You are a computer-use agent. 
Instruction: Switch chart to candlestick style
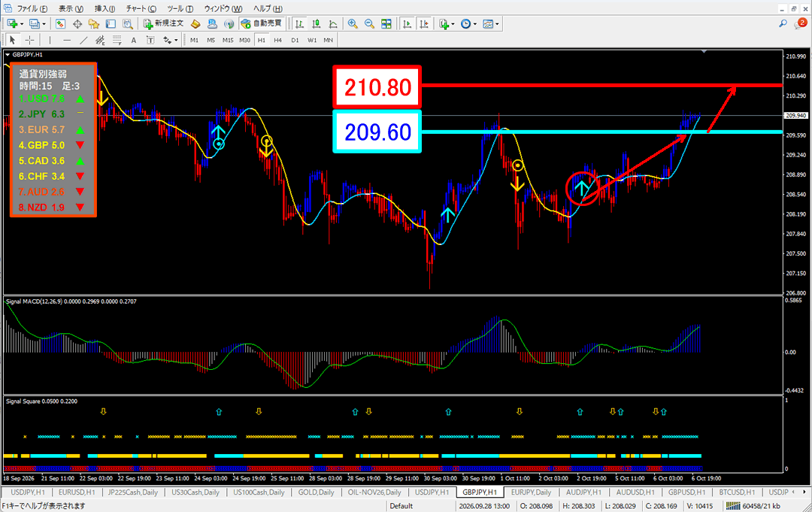pyautogui.click(x=316, y=24)
